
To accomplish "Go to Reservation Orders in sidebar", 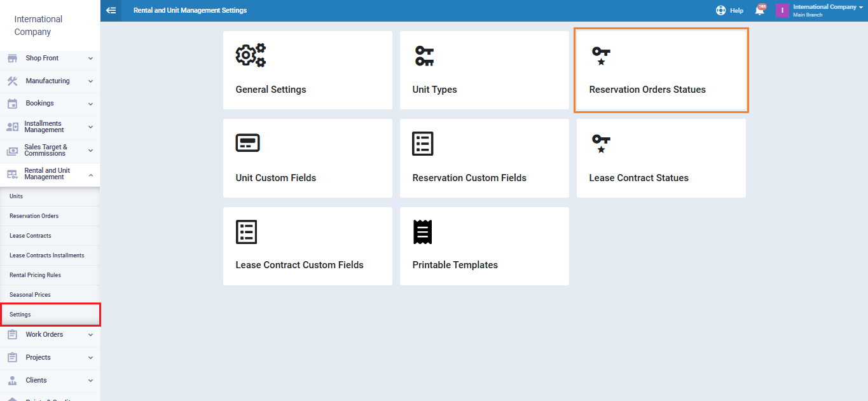I will point(34,216).
